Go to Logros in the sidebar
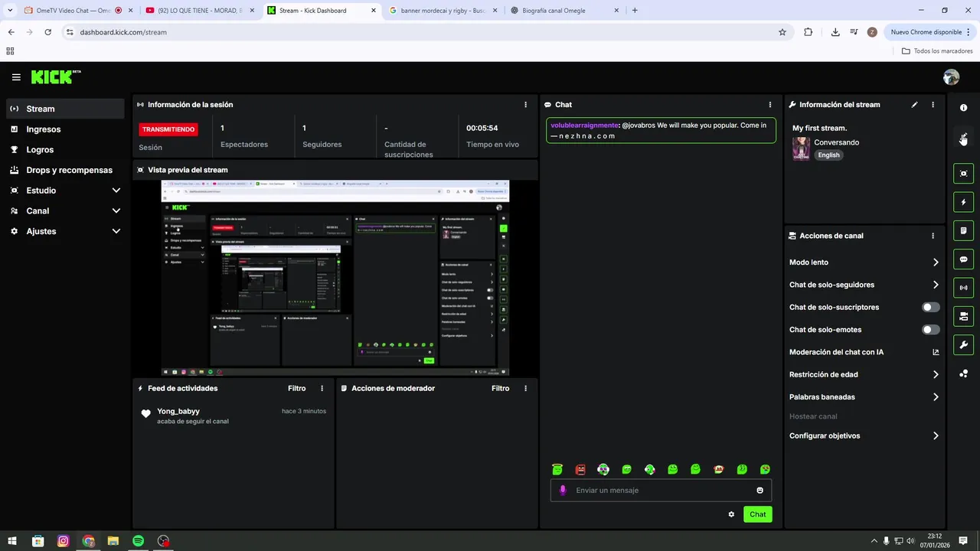This screenshot has width=980, height=551. pos(65,150)
